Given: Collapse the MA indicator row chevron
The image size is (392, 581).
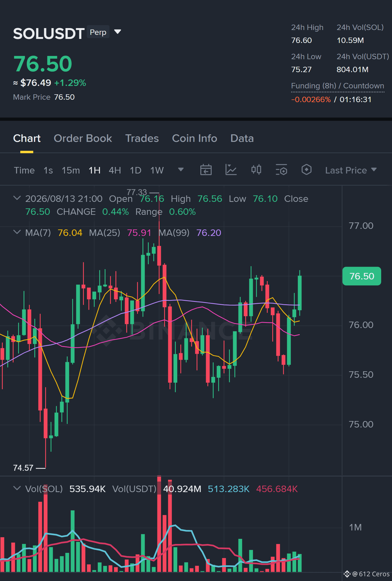Looking at the screenshot, I should point(17,232).
